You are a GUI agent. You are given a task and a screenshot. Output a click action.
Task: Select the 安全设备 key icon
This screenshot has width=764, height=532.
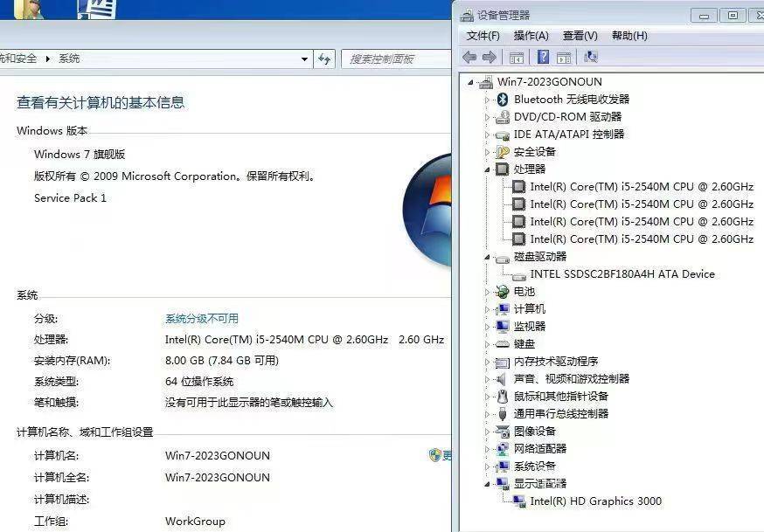point(503,152)
